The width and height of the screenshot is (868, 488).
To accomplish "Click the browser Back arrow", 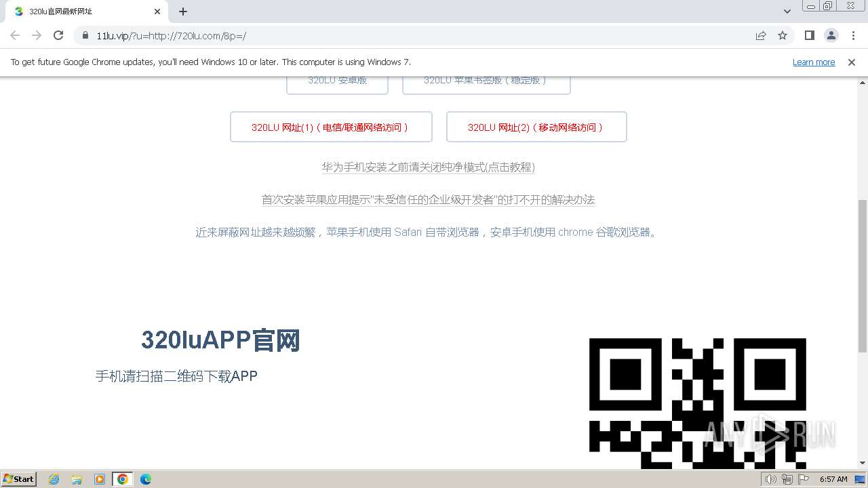I will [x=15, y=35].
